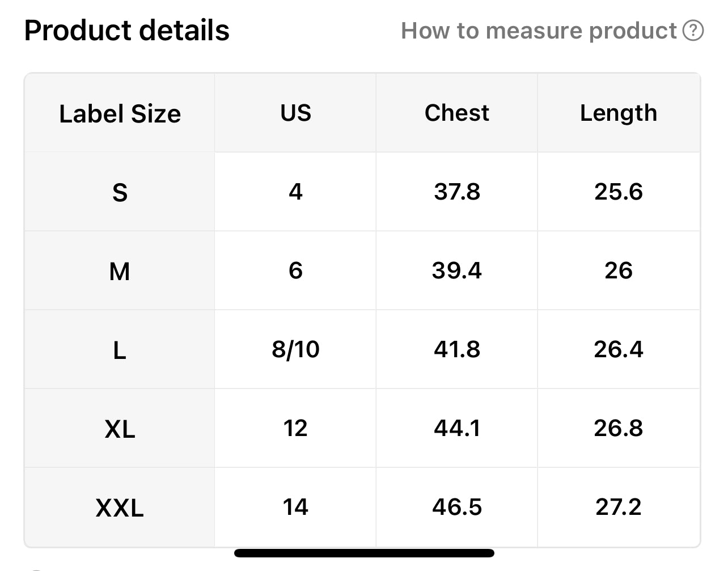This screenshot has width=728, height=571.
Task: Select the XXL size row label
Action: pyautogui.click(x=120, y=507)
